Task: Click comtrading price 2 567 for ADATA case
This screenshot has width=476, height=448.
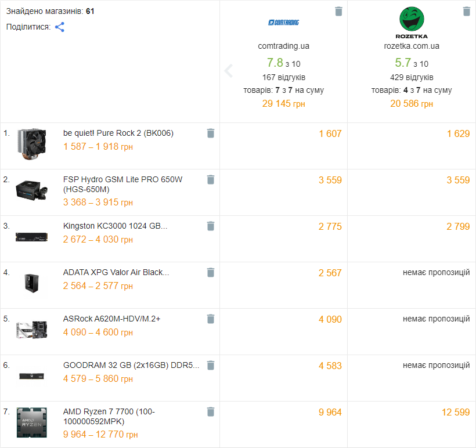Action: coord(330,273)
